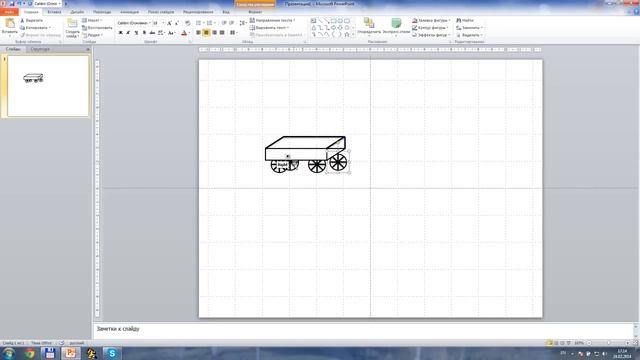
Task: Expand the shapes gallery more arrow
Action: tap(353, 35)
